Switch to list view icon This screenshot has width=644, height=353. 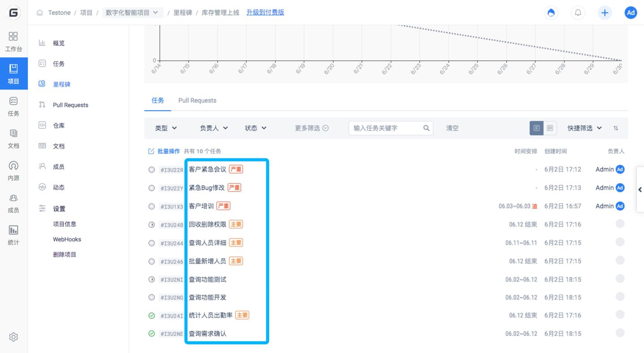(x=537, y=128)
